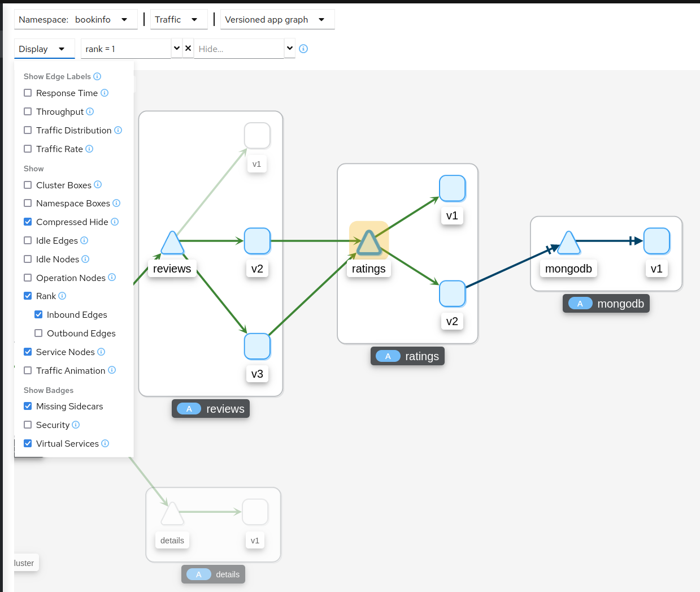
Task: Click the mongodb service triangle node
Action: tap(568, 244)
